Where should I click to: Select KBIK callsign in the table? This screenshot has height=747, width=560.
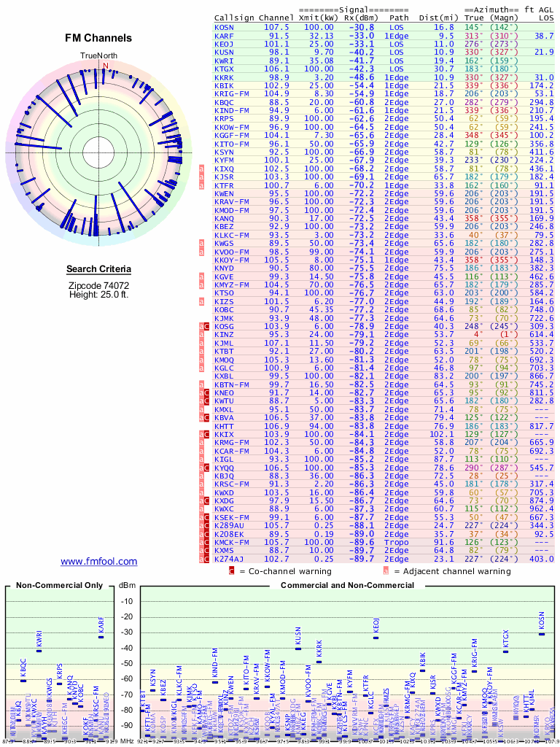click(224, 86)
